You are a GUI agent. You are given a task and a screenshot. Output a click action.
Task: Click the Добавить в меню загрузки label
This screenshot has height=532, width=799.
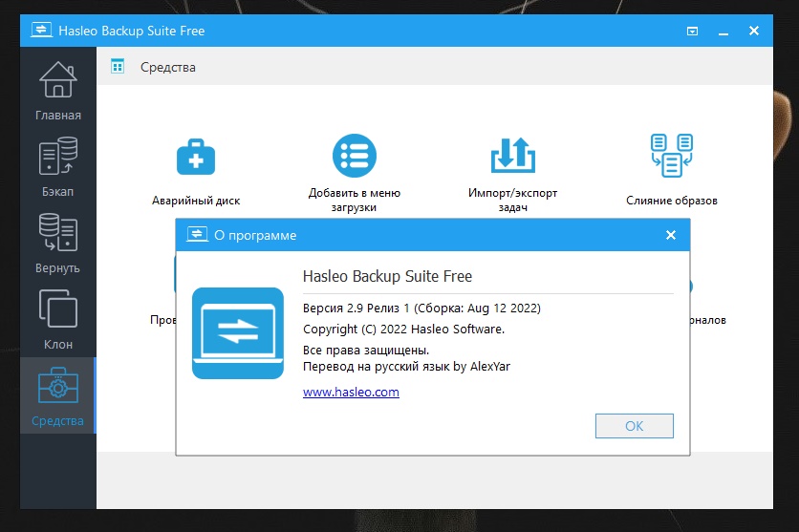pos(355,200)
